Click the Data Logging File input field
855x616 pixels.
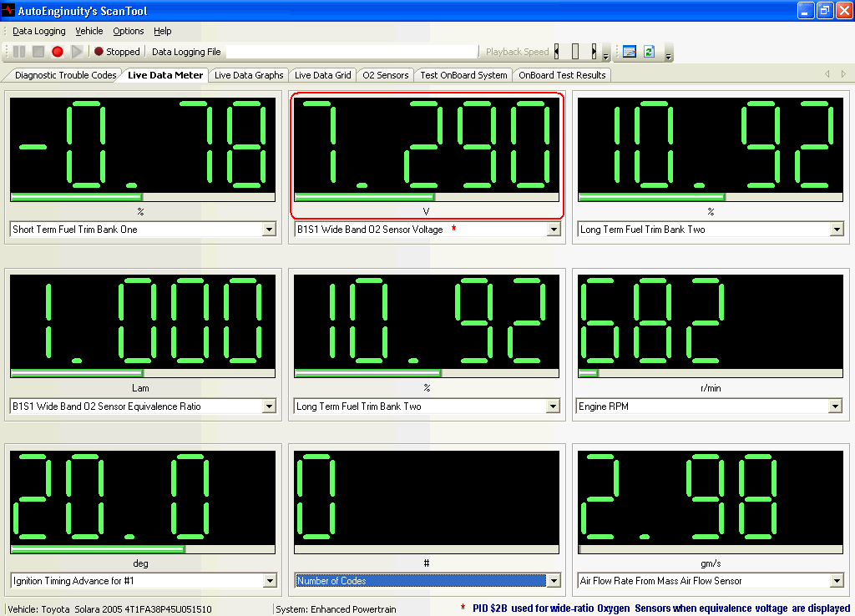pos(351,52)
